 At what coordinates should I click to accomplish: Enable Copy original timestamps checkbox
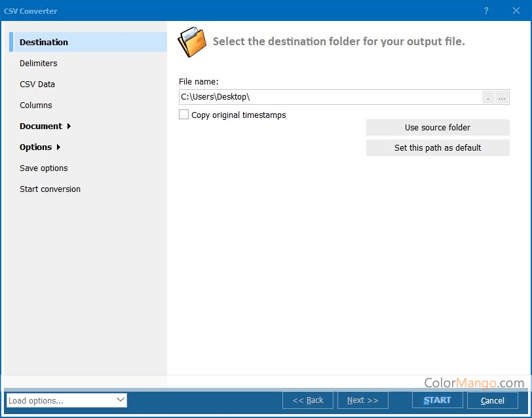click(x=183, y=115)
